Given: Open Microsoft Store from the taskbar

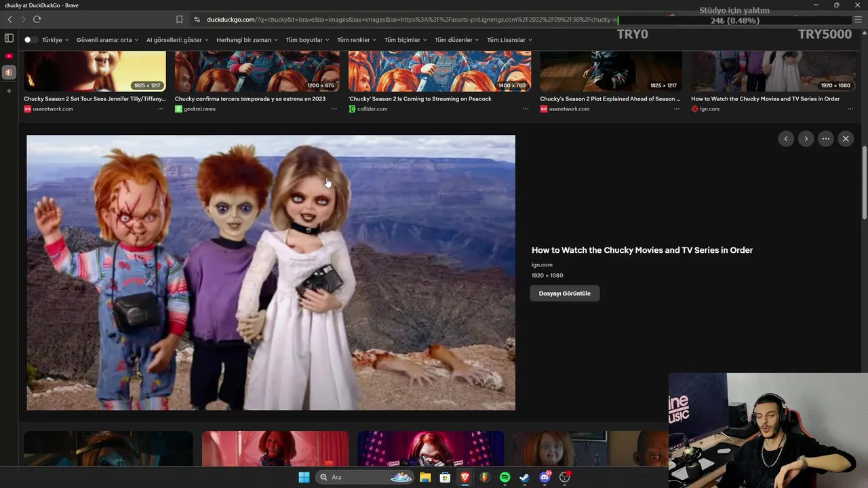Looking at the screenshot, I should tap(445, 477).
